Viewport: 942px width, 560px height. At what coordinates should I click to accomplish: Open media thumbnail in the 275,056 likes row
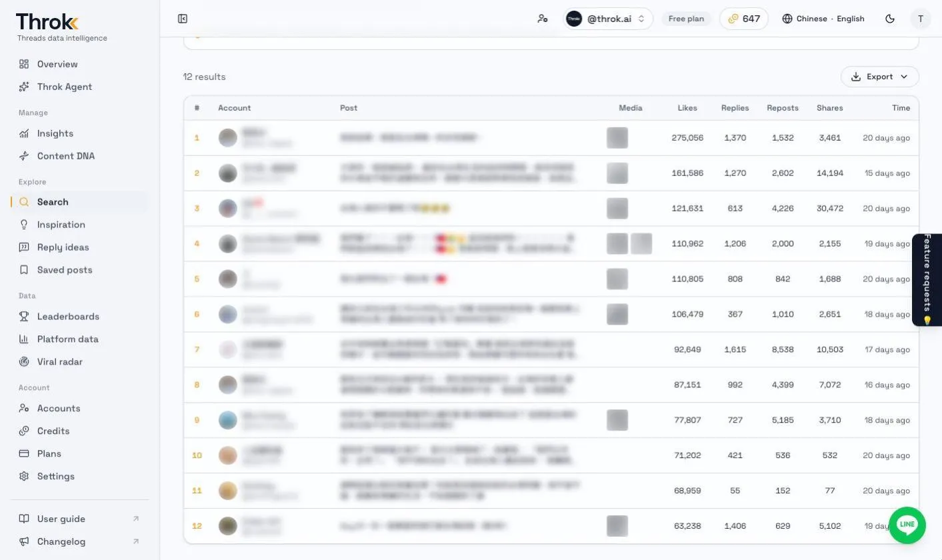pyautogui.click(x=617, y=138)
